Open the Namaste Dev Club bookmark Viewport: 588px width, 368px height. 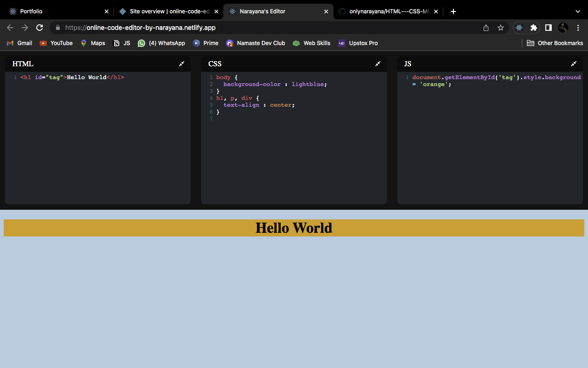(x=255, y=43)
